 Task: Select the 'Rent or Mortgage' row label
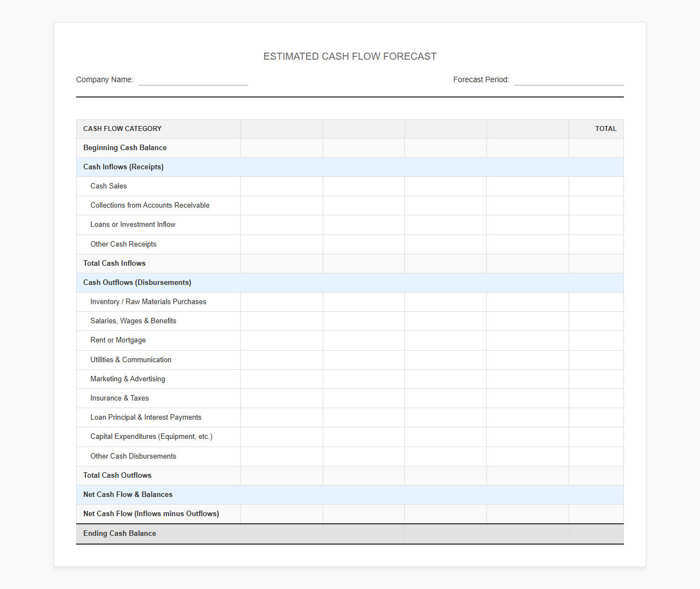pos(118,340)
